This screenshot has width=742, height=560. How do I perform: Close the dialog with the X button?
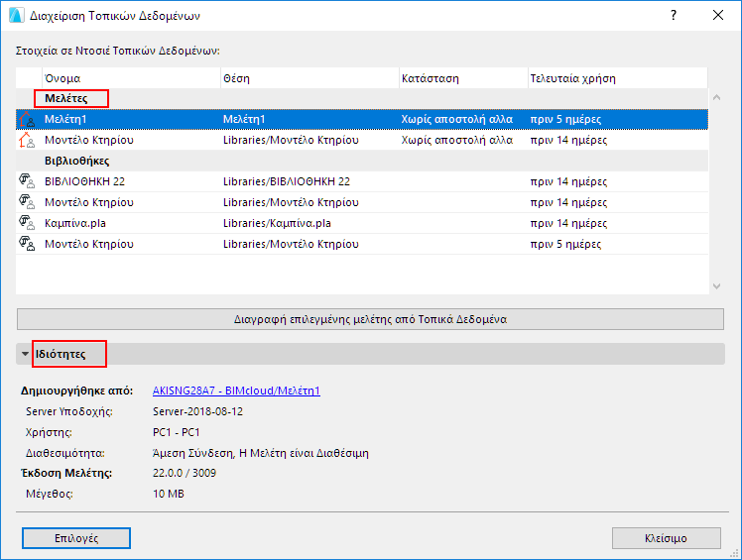pos(718,15)
